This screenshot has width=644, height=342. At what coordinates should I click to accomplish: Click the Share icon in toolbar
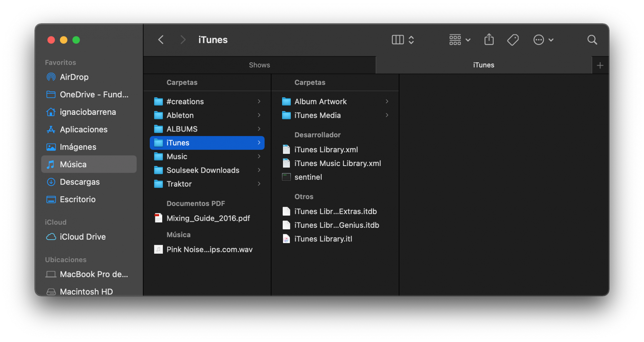point(489,40)
